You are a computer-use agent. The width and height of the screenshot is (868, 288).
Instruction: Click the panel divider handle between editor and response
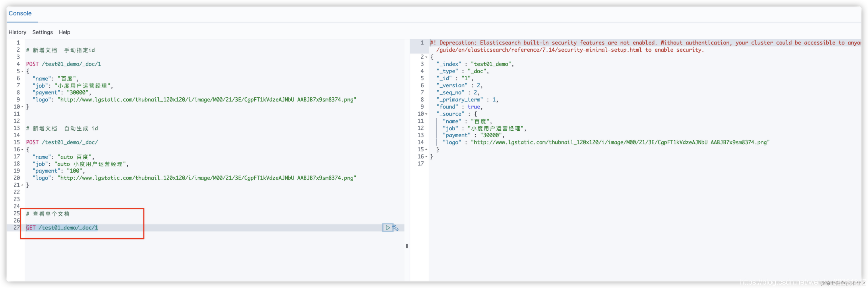407,246
